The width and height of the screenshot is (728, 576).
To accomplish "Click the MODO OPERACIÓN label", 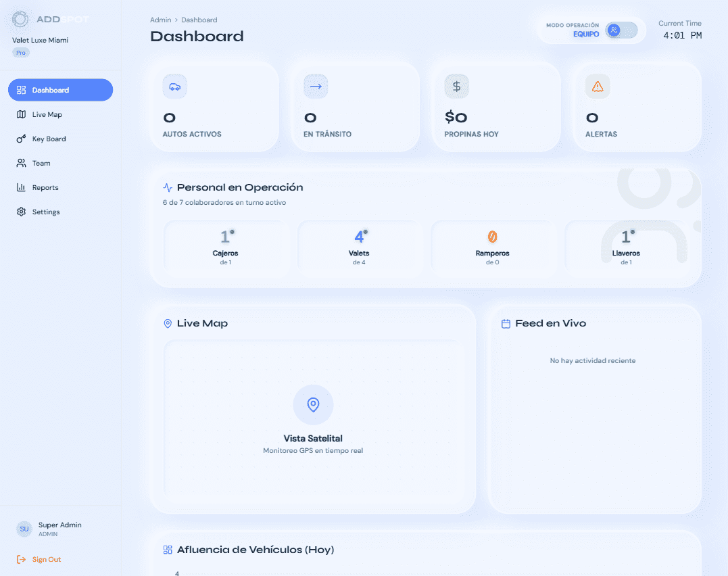I will 573,25.
